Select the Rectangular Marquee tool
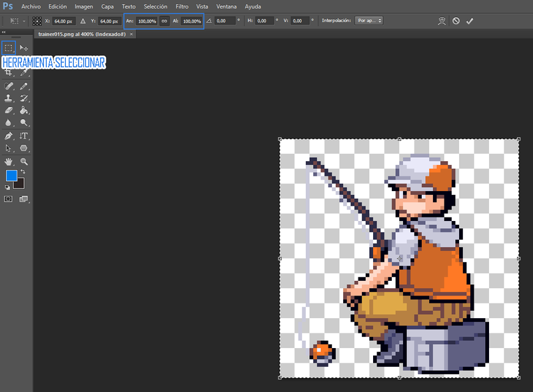Image resolution: width=533 pixels, height=392 pixels. [x=9, y=48]
